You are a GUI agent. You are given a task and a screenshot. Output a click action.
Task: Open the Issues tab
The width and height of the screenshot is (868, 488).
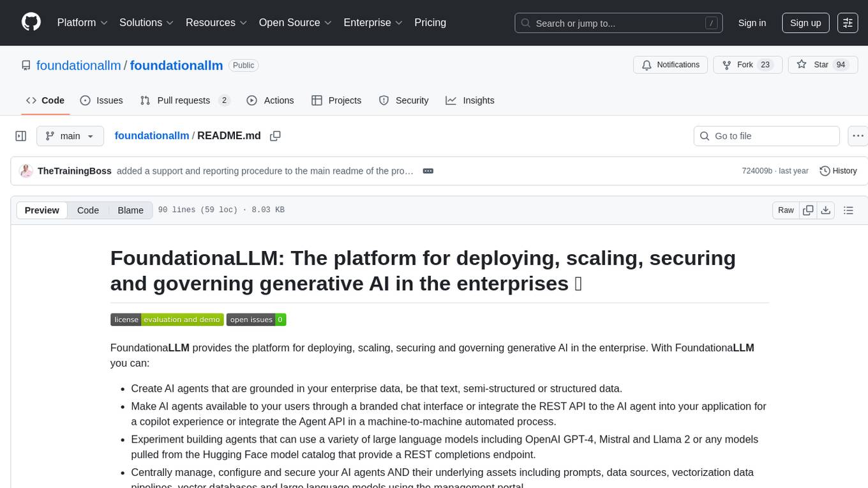[101, 100]
